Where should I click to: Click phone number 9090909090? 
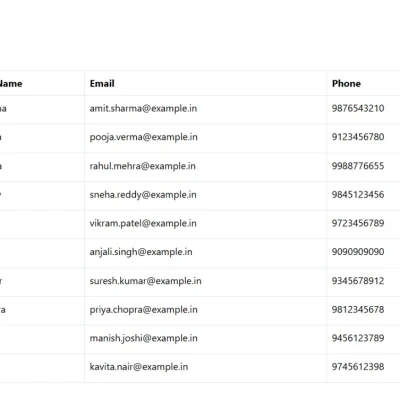click(358, 252)
